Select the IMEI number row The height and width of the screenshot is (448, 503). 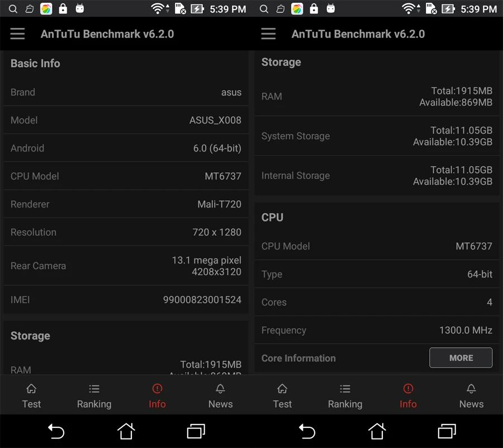(126, 300)
